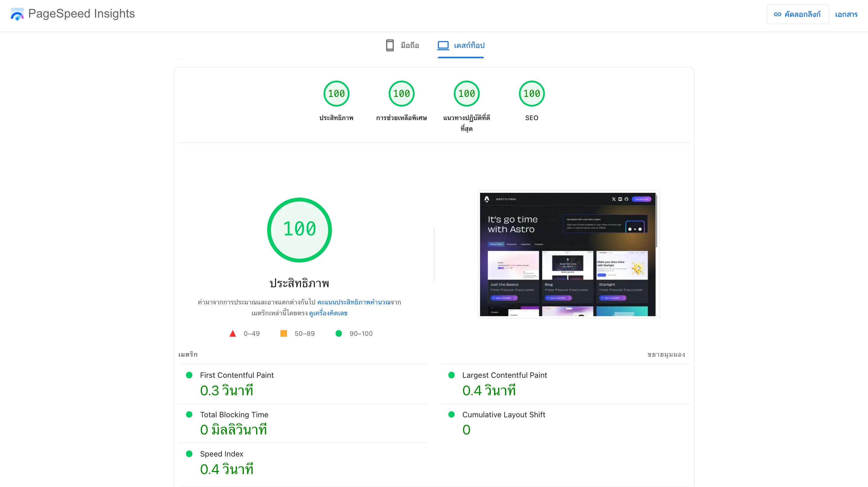
Task: Select the SEO score circle showing 100
Action: (x=531, y=94)
